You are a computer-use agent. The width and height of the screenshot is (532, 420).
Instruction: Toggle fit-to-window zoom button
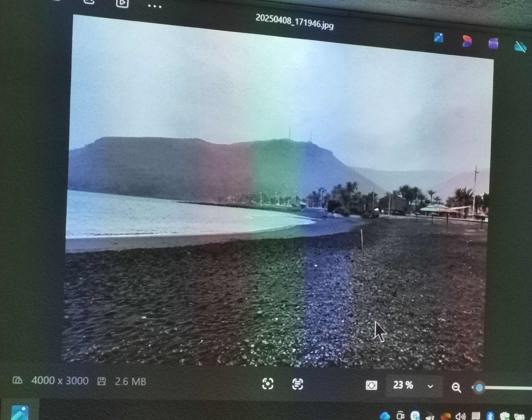tap(371, 385)
